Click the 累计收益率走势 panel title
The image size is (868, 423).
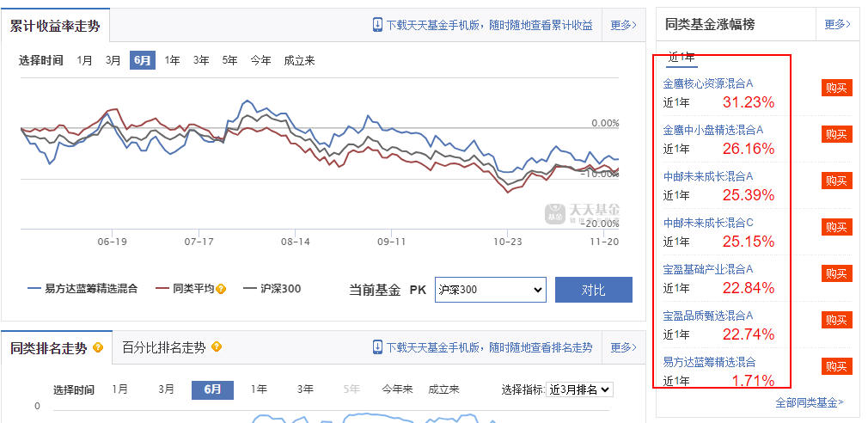pos(55,26)
